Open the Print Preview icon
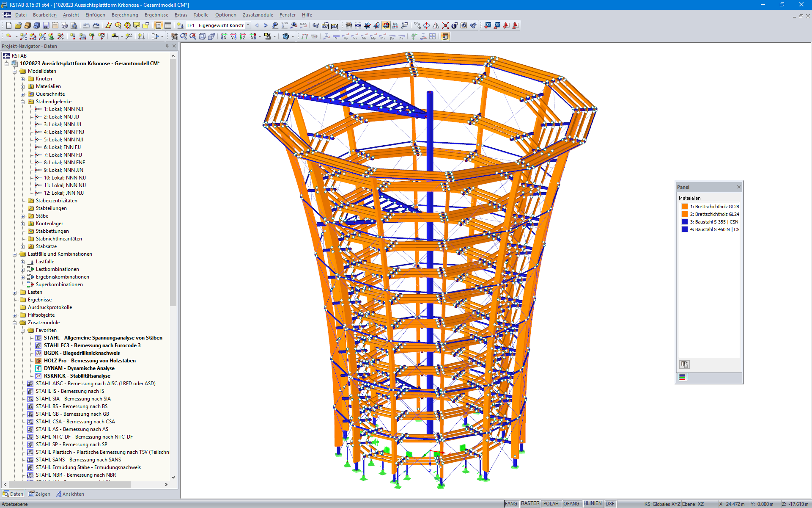 [74, 25]
